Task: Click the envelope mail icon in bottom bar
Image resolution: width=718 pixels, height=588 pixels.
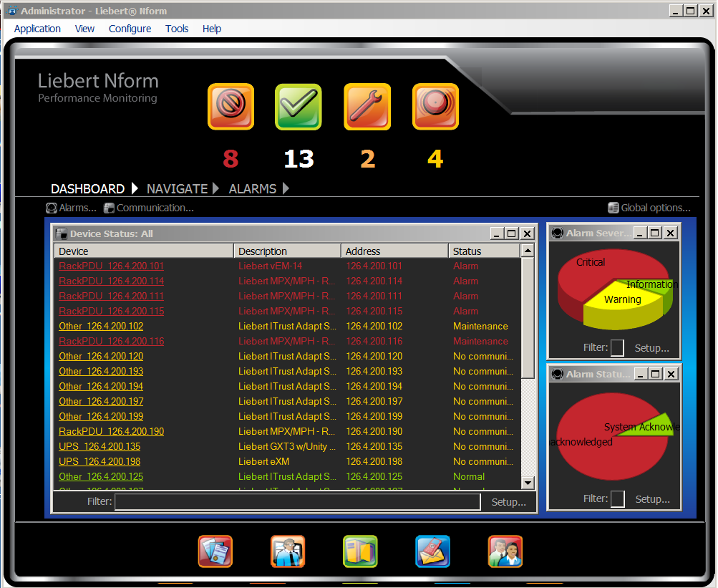Action: [433, 551]
